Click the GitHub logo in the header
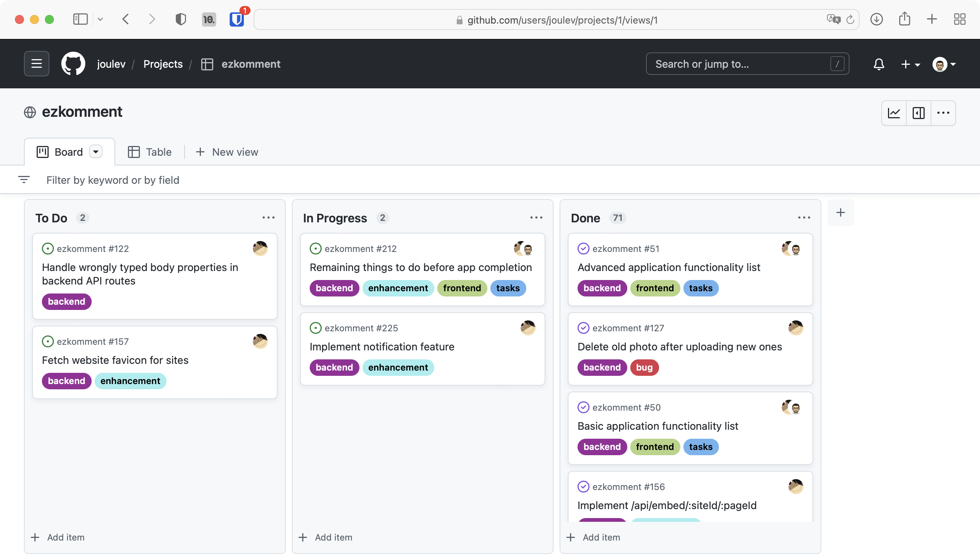Image resolution: width=980 pixels, height=560 pixels. point(73,64)
